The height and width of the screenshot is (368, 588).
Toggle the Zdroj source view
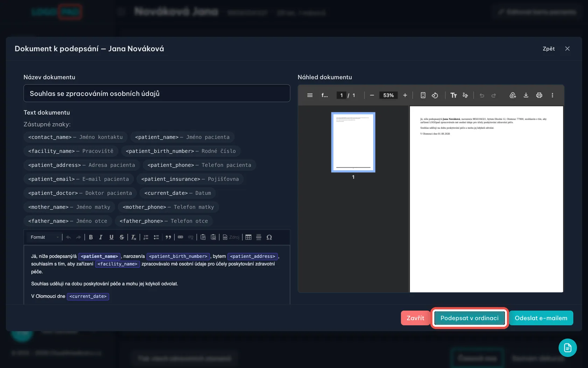[x=231, y=237]
